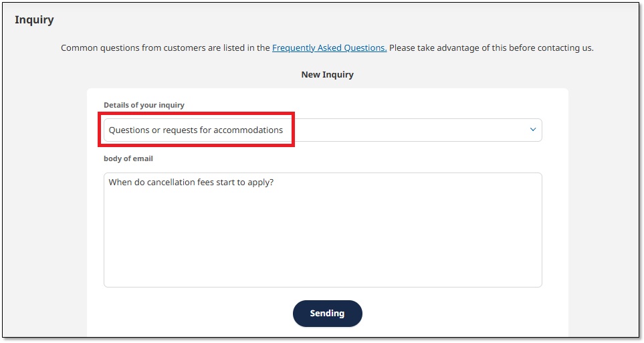This screenshot has width=644, height=343.
Task: Click the 'Details of your inquiry' label
Action: click(144, 105)
